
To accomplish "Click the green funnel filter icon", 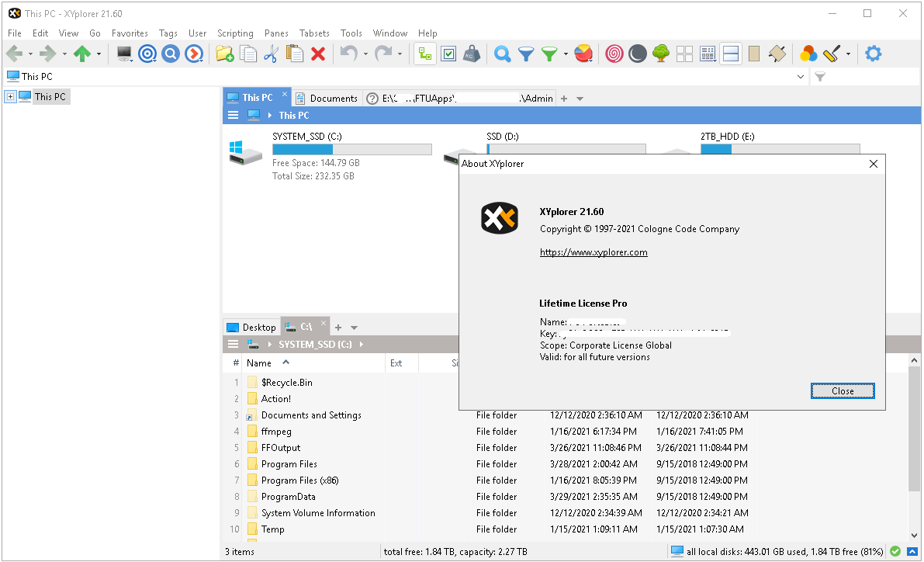I will (x=549, y=54).
